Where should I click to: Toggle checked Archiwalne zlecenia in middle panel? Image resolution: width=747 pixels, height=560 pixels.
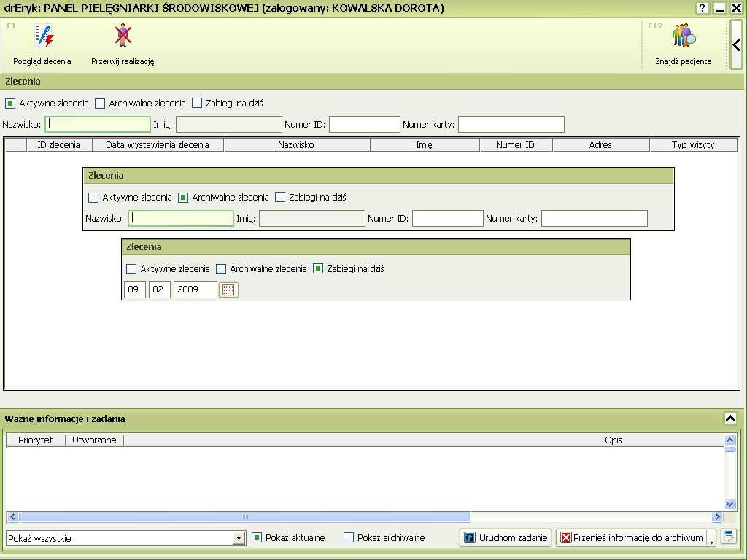[183, 197]
